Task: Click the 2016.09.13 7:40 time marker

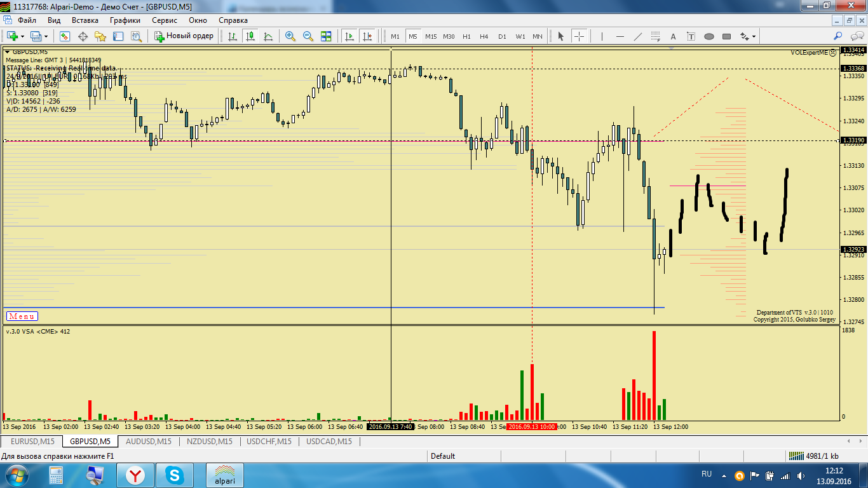Action: point(391,427)
